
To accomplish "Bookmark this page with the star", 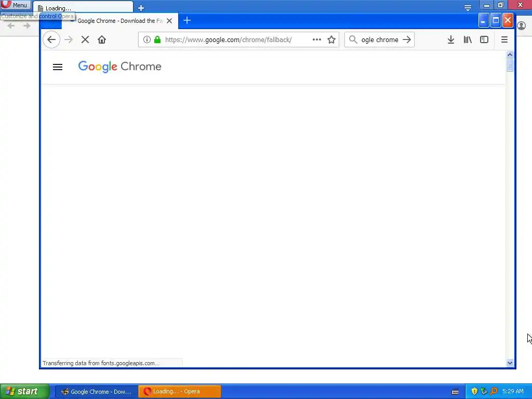I will [x=331, y=39].
